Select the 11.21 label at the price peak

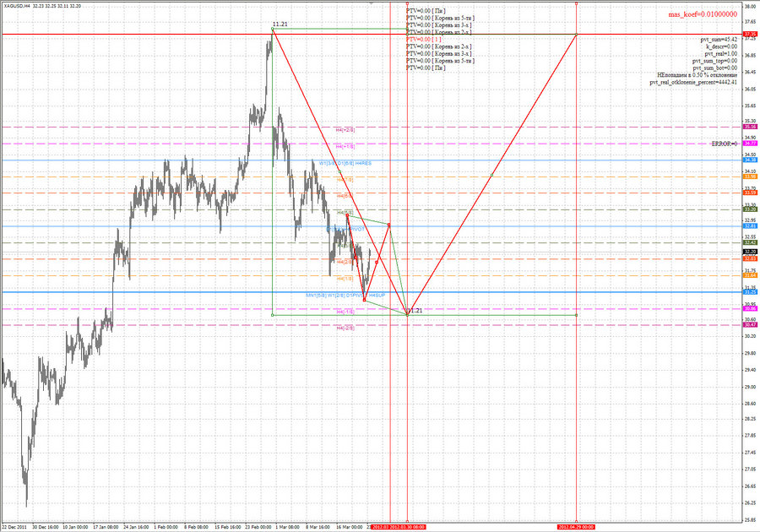[x=280, y=24]
